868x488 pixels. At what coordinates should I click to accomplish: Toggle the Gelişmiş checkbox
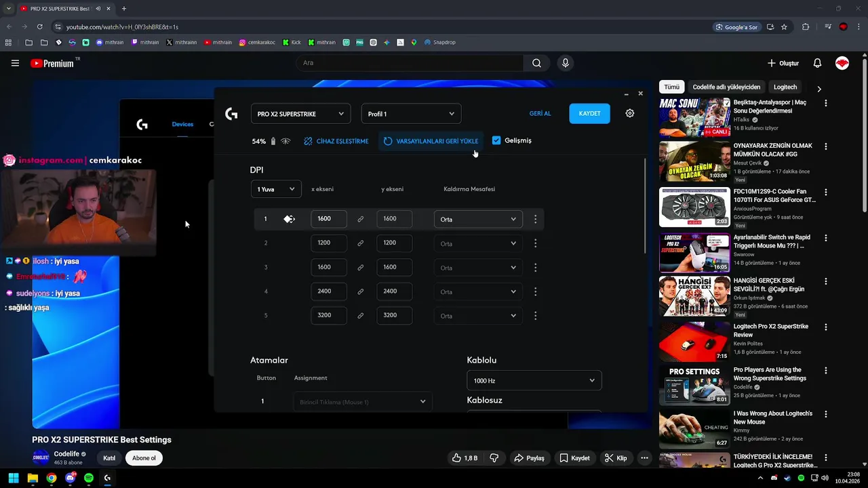496,140
